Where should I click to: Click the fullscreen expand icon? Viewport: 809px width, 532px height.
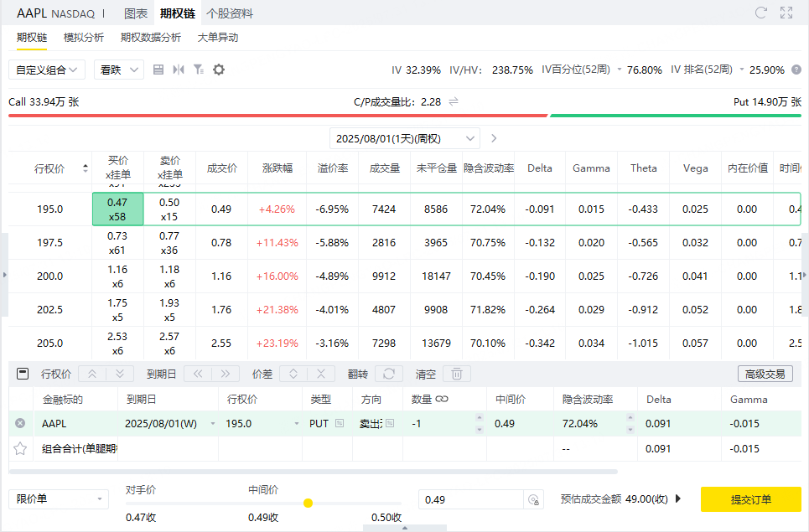(x=786, y=13)
